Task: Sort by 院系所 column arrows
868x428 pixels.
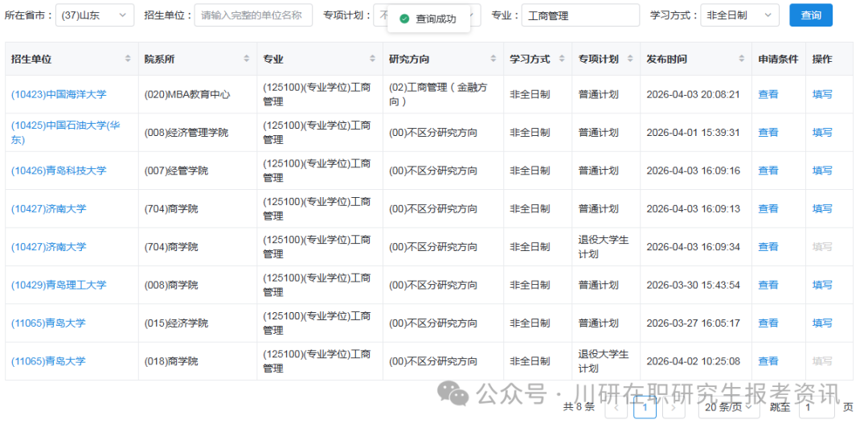Action: tap(247, 59)
